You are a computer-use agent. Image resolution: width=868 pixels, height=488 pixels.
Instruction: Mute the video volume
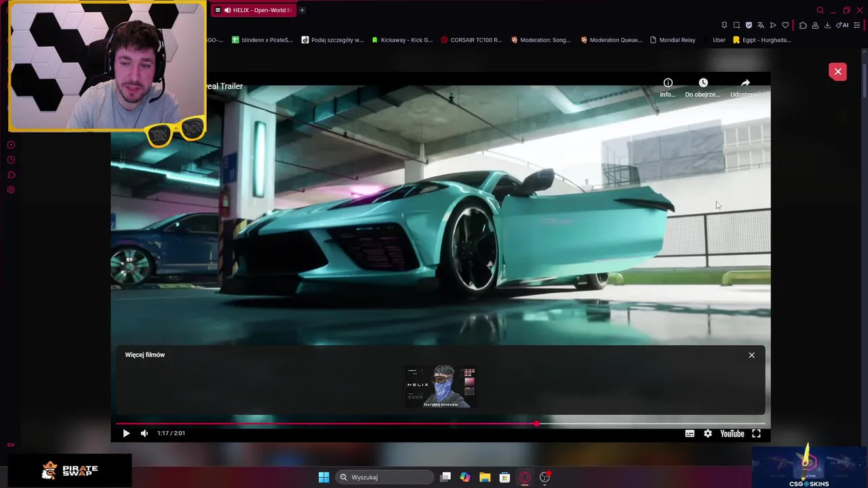144,433
